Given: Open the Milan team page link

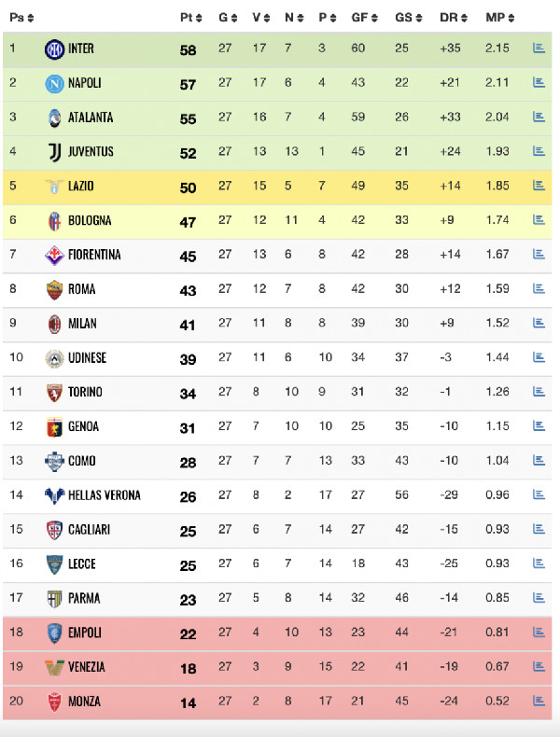Looking at the screenshot, I should pyautogui.click(x=82, y=324).
